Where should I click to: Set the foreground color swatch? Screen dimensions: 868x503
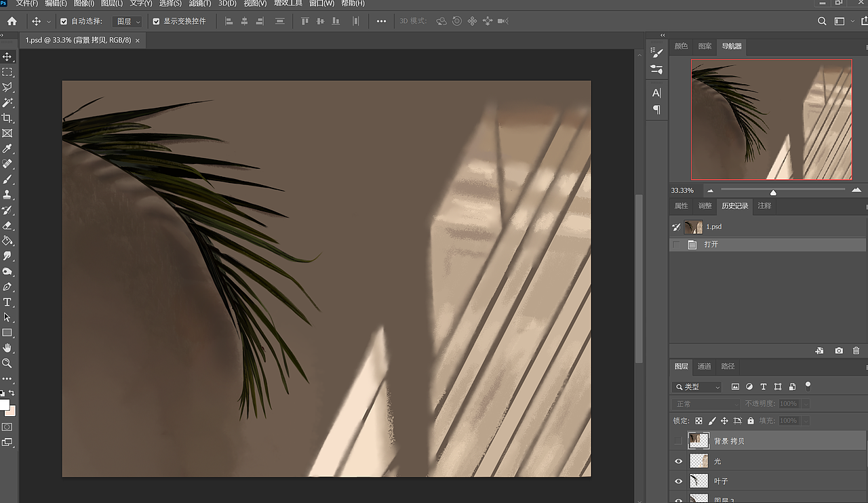[x=4, y=405]
